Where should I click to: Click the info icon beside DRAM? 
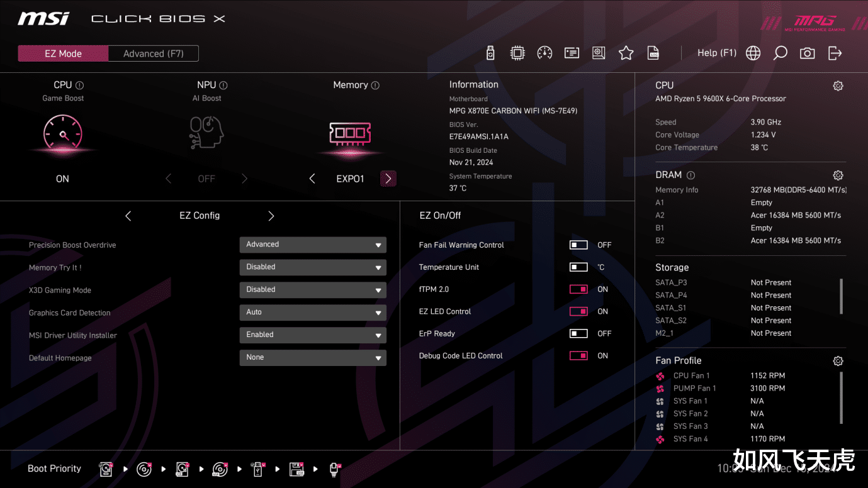[690, 175]
